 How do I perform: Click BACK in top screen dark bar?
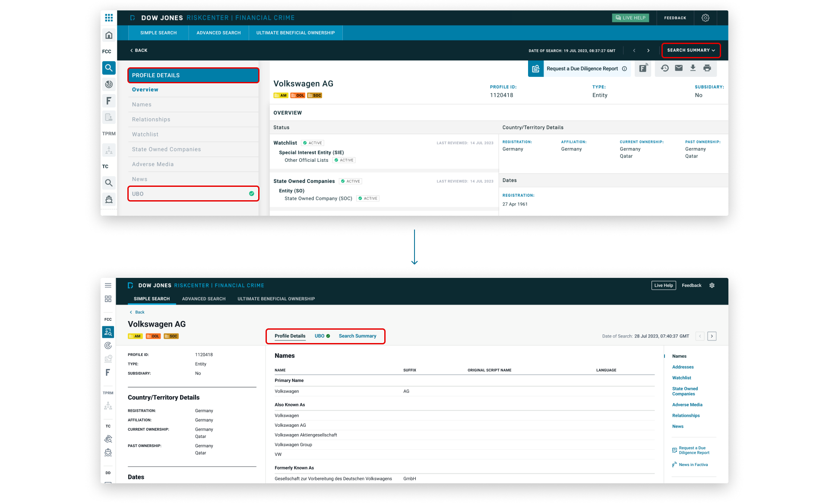(139, 50)
